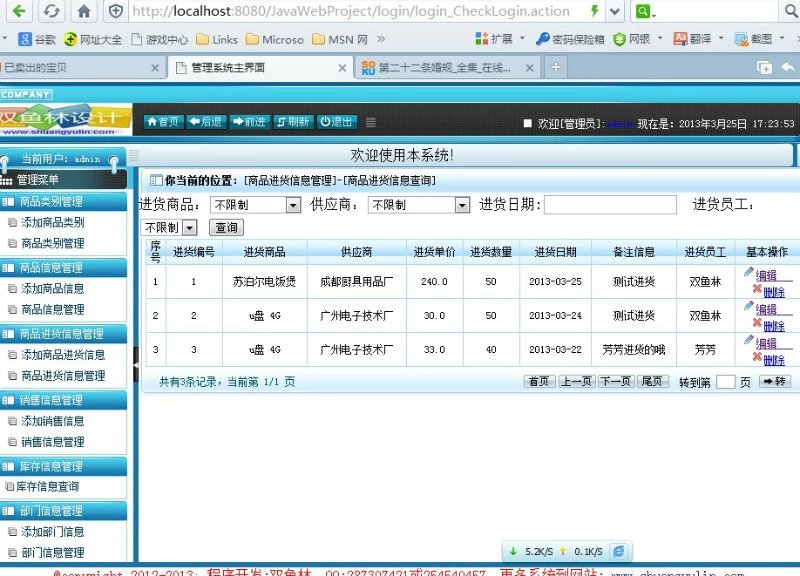Click the browser back arrow icon
Image resolution: width=800 pixels, height=576 pixels.
[x=19, y=11]
